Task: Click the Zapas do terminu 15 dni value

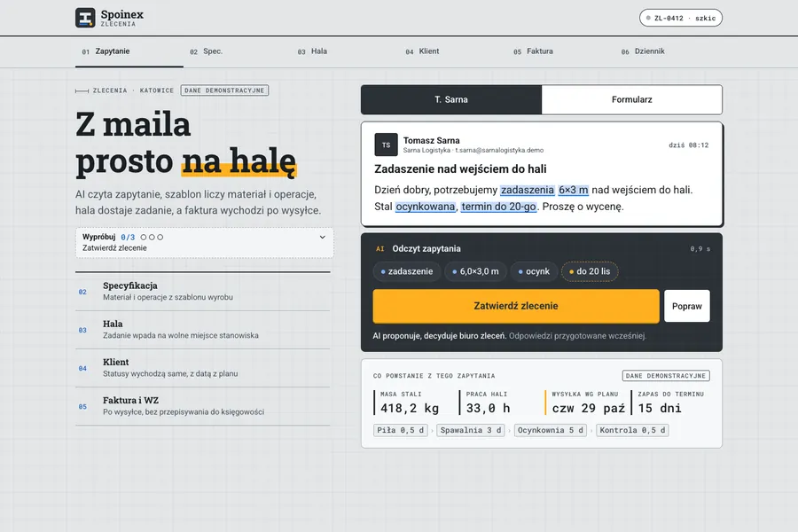Action: [x=660, y=408]
